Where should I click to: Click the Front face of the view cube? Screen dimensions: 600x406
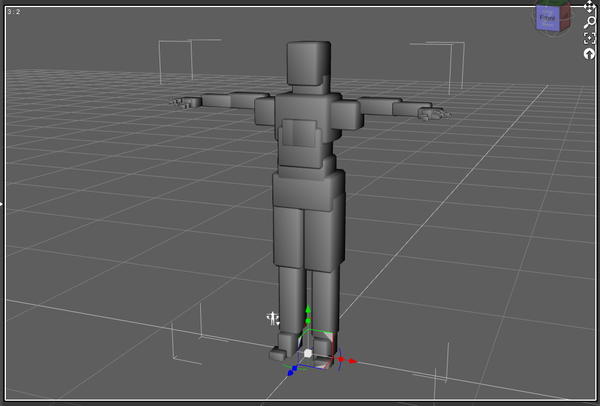click(548, 18)
